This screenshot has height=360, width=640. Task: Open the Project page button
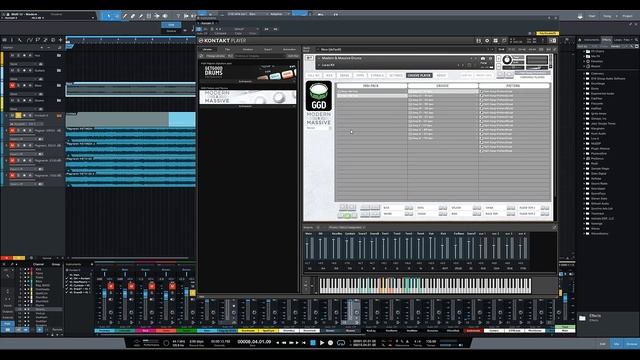tap(627, 16)
